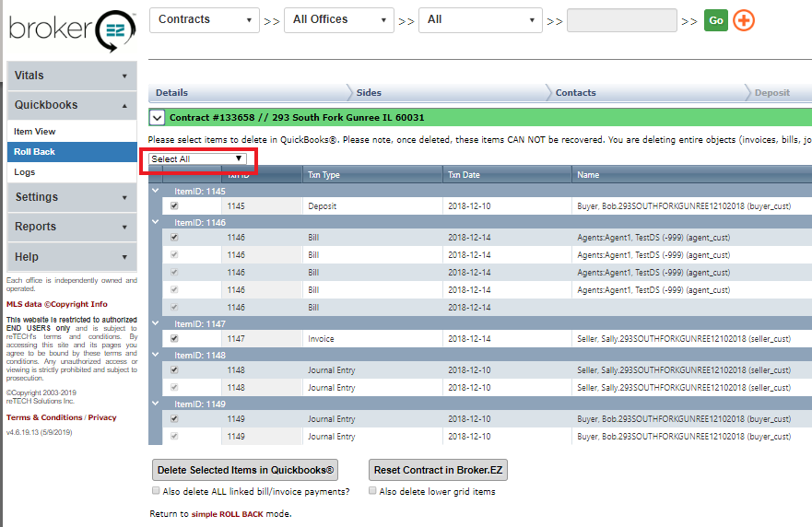Uncheck the 1147 Invoice row checkbox
Viewport: 812px width, 527px height.
pyautogui.click(x=174, y=339)
